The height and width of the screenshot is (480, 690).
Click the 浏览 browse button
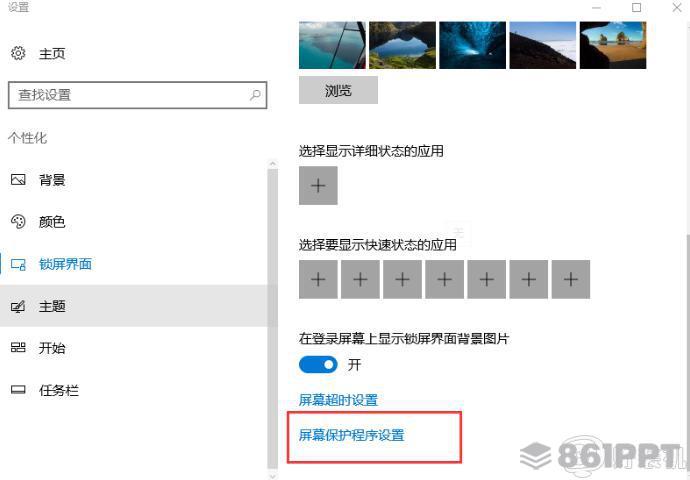click(338, 90)
